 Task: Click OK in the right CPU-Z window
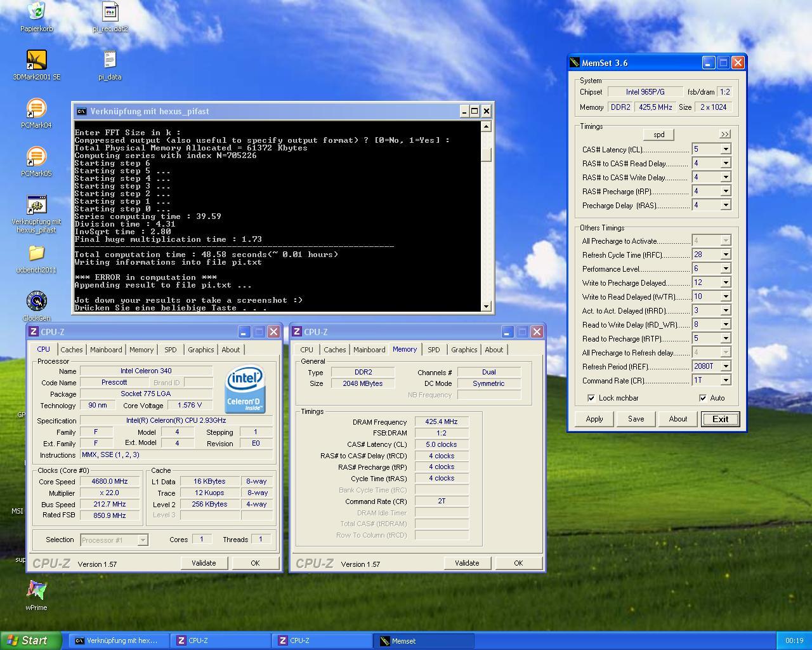point(518,563)
